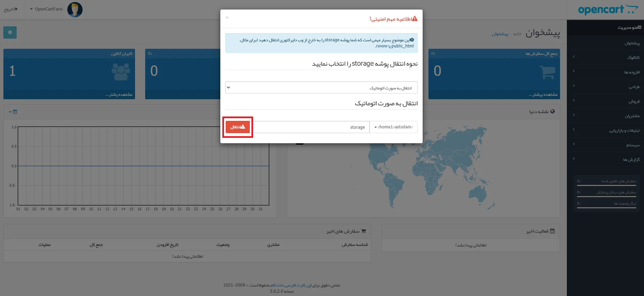Screen dimensions: 644x296
Task: Expand تبلیغات و بازاریابی sidebar menu
Action: 605,130
